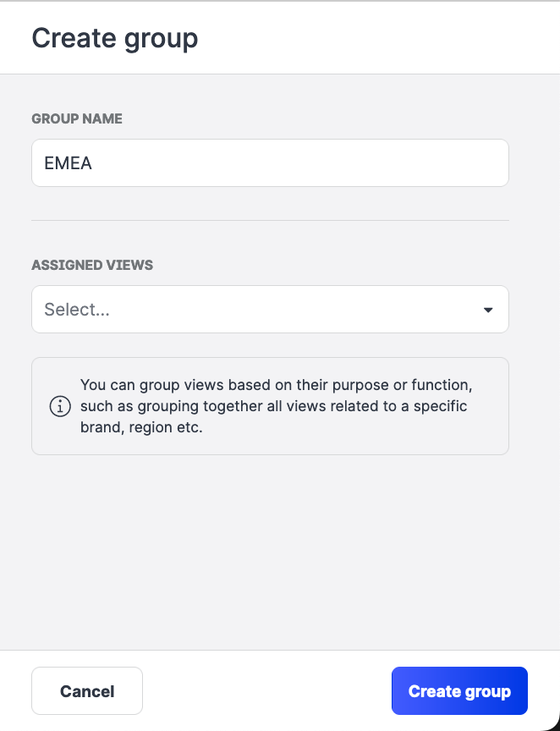The image size is (560, 731).
Task: Click the EMEA text in the field
Action: tap(69, 163)
